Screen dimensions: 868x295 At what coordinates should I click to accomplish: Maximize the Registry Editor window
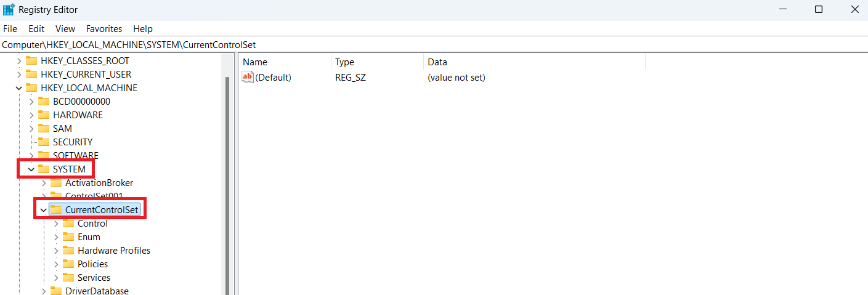(x=819, y=10)
